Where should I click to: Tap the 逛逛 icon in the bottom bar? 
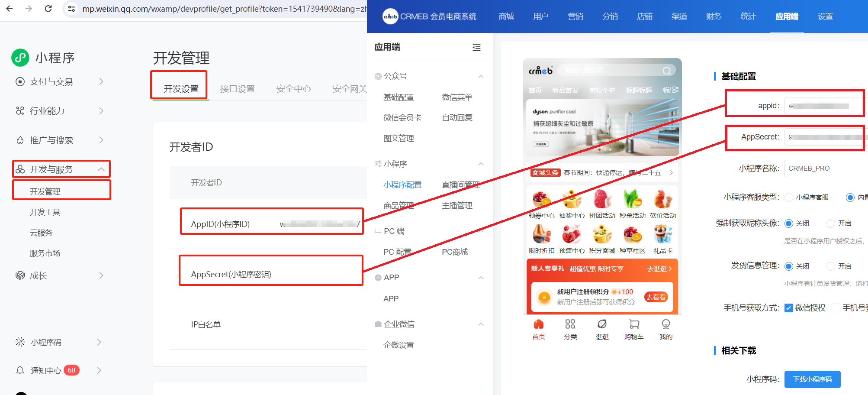click(x=602, y=324)
